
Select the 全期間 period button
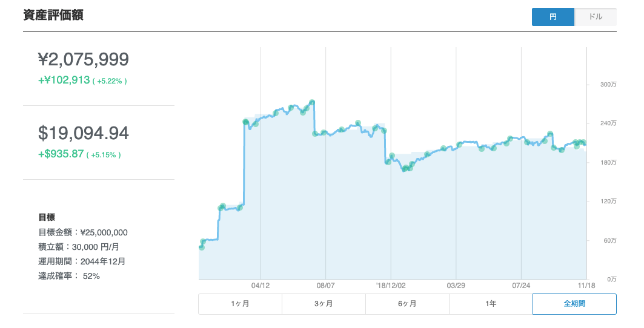(x=574, y=304)
